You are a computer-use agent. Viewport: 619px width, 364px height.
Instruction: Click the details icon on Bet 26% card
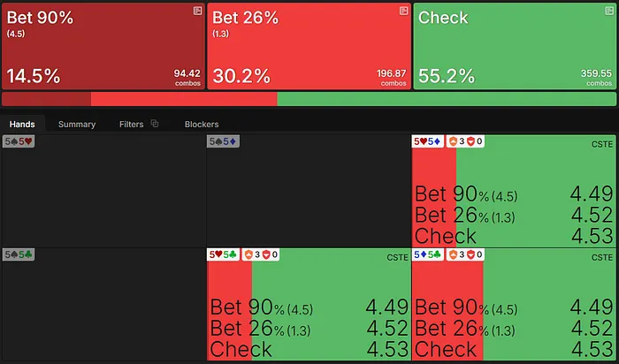click(403, 11)
